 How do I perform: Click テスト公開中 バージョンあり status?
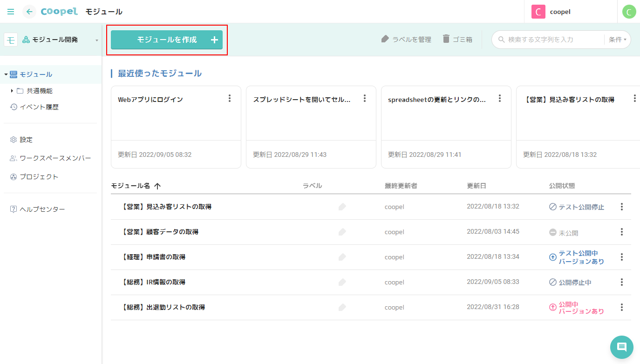coord(577,257)
